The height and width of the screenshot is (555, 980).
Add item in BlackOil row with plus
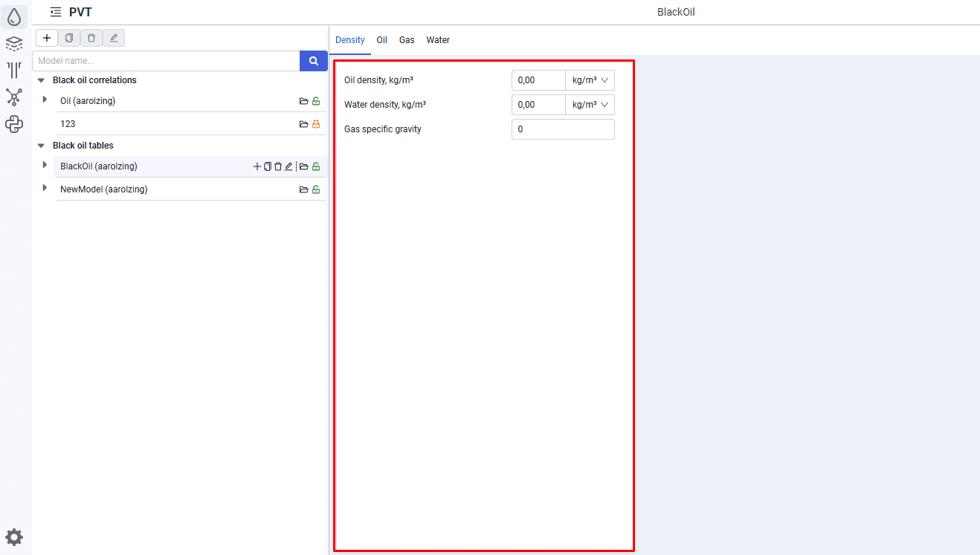pyautogui.click(x=257, y=166)
